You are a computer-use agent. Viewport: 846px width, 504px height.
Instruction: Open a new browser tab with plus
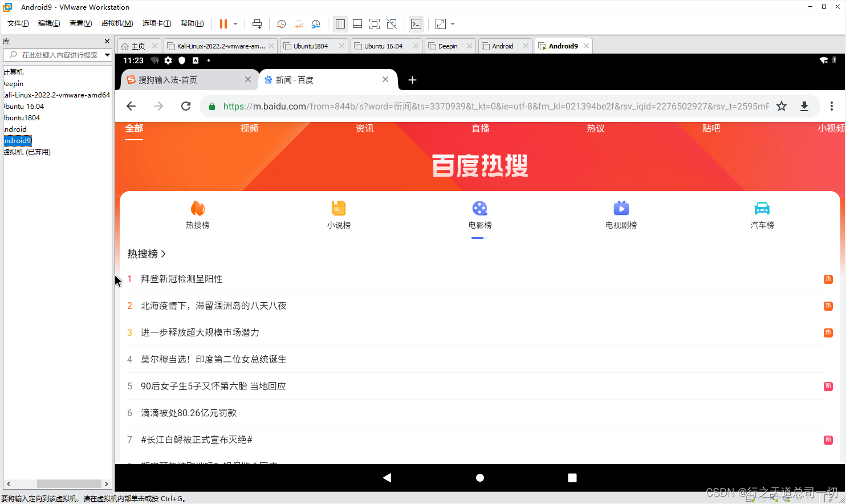coord(413,80)
